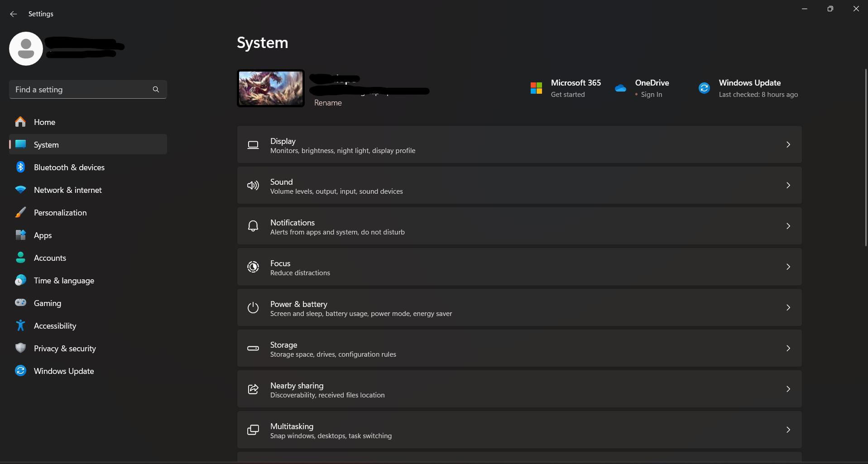The image size is (868, 464).
Task: Open Nearby sharing via its chevron
Action: tap(788, 389)
